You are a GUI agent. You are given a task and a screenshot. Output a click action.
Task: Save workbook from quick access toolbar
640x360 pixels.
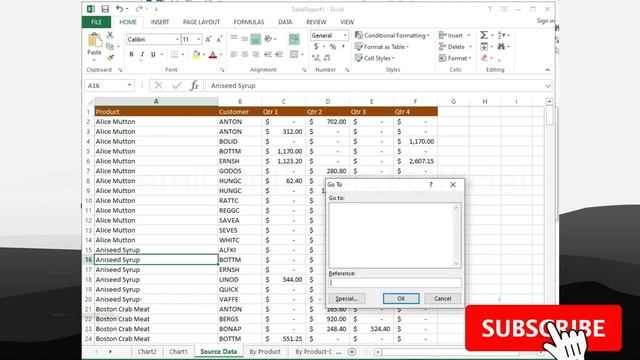105,9
